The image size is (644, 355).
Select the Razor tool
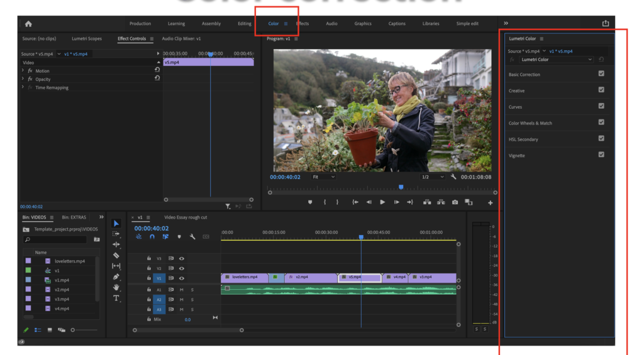[116, 255]
